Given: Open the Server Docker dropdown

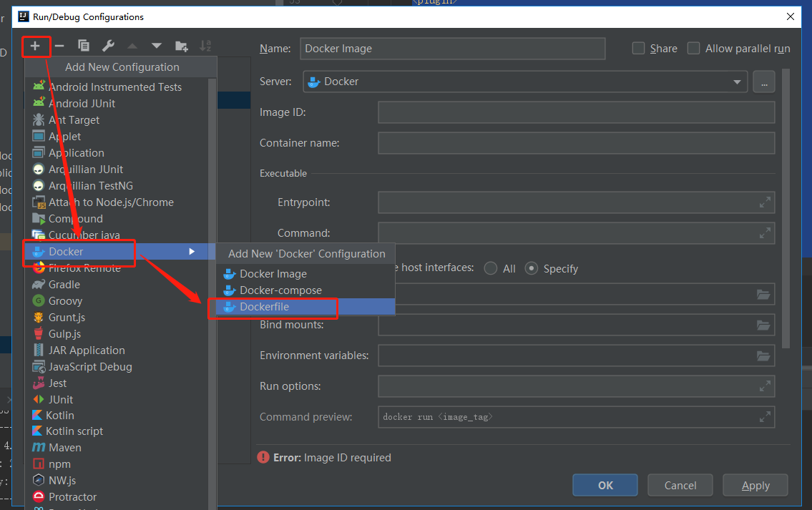Looking at the screenshot, I should pos(525,82).
